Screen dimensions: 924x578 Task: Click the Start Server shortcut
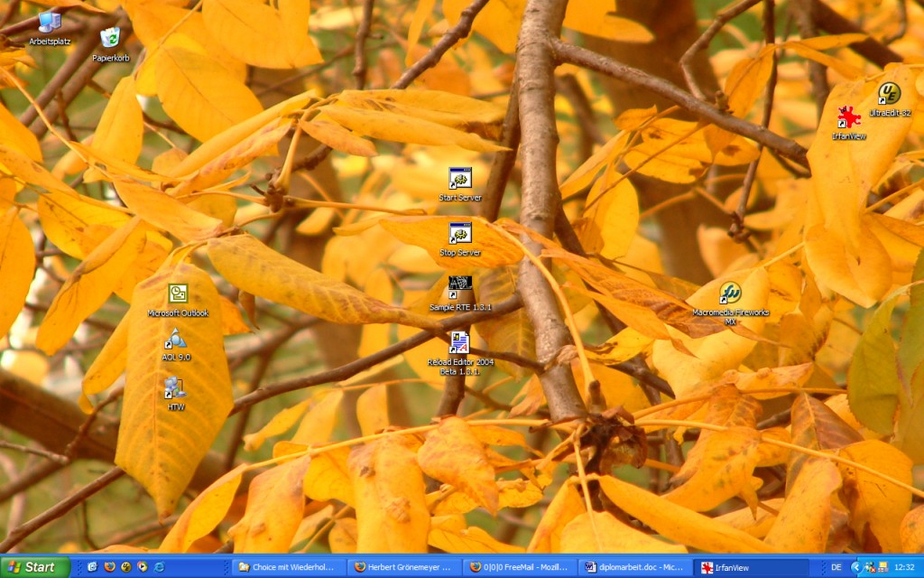pyautogui.click(x=460, y=178)
